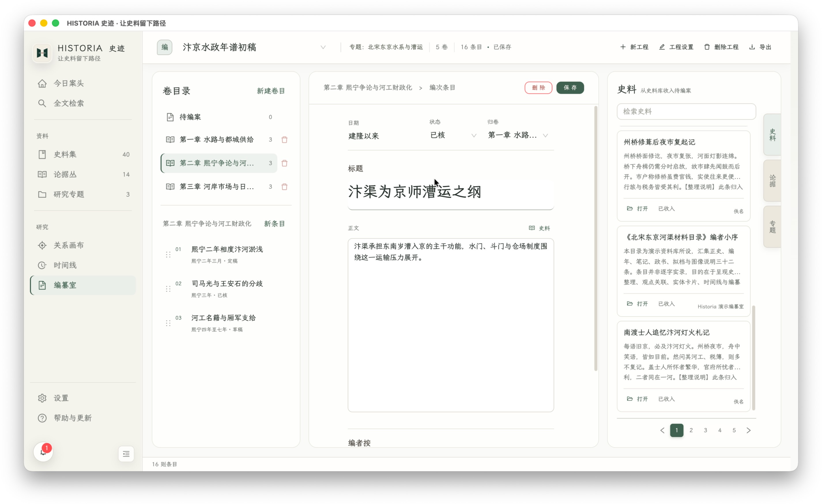The height and width of the screenshot is (504, 822).
Task: Delete 第三章 volume via trash icon
Action: [x=284, y=187]
